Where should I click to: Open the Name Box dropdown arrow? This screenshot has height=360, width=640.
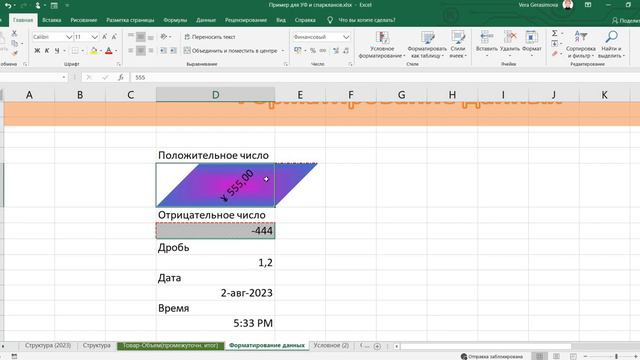[x=64, y=77]
